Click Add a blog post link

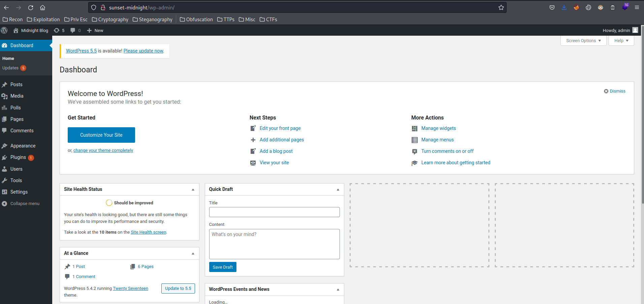(x=276, y=151)
